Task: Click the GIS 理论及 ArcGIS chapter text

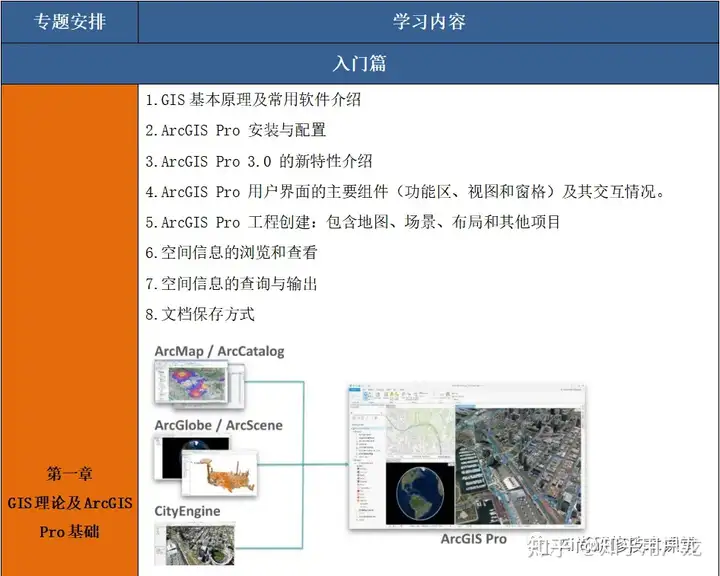Action: [x=70, y=503]
